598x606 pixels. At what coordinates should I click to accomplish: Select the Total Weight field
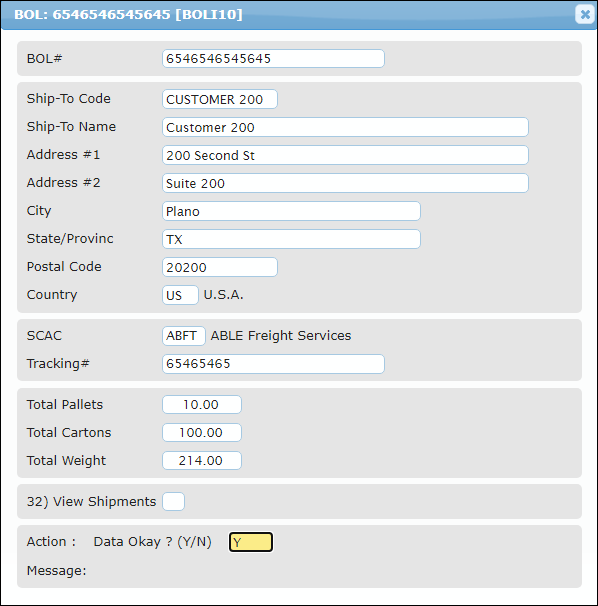tap(202, 461)
